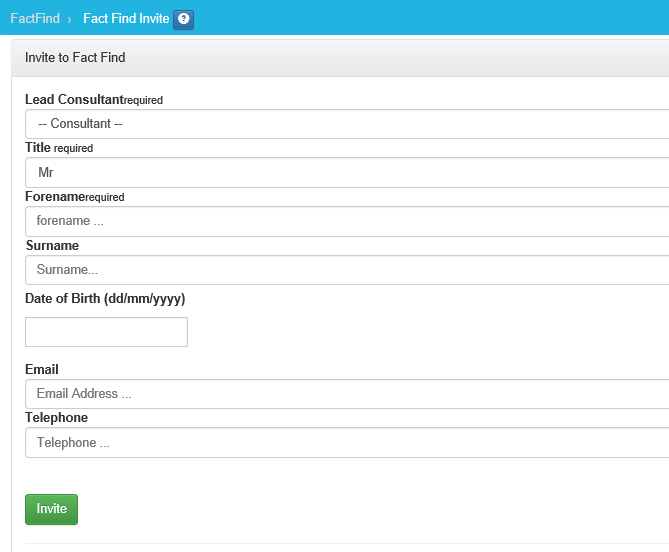The height and width of the screenshot is (552, 669).
Task: Click the Telephone field label
Action: coord(56,418)
